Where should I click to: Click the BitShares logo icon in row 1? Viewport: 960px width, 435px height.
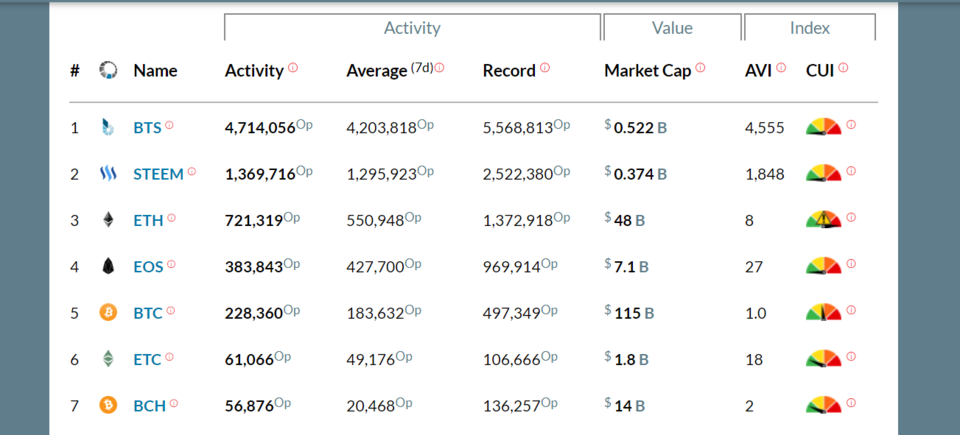click(x=107, y=127)
